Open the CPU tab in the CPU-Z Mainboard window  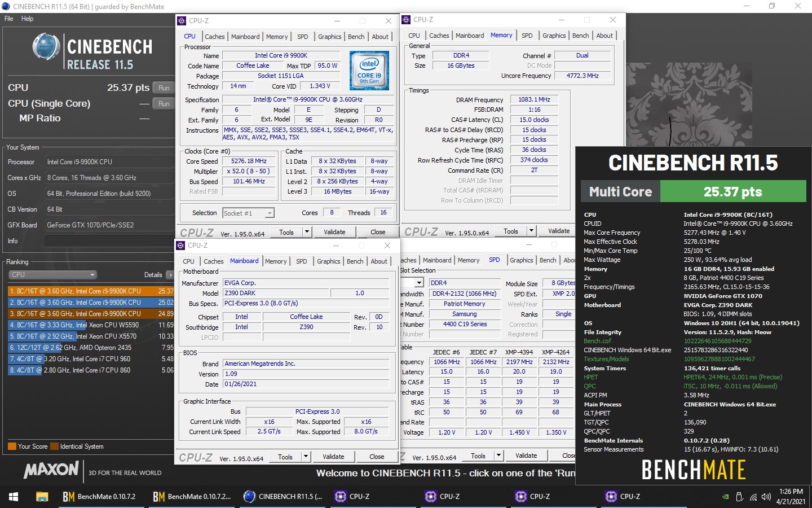(188, 261)
